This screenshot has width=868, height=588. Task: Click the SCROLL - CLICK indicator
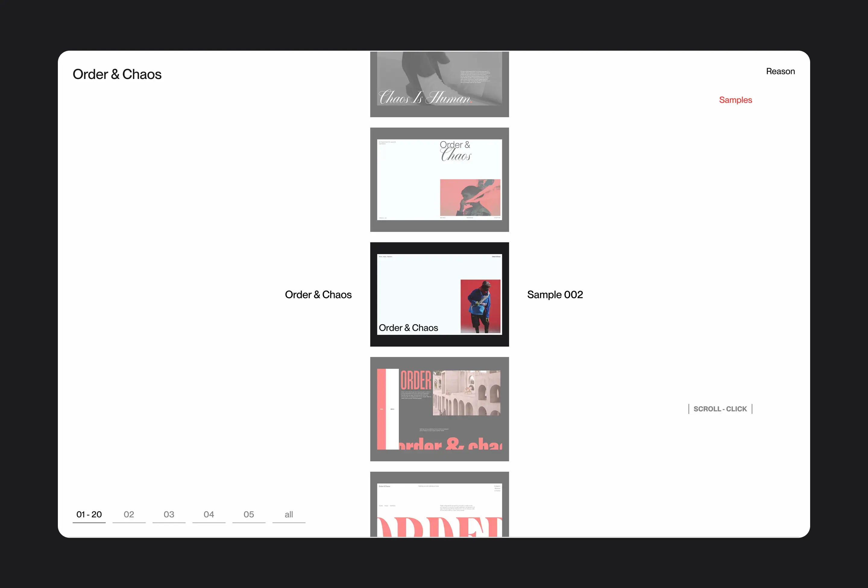[720, 409]
